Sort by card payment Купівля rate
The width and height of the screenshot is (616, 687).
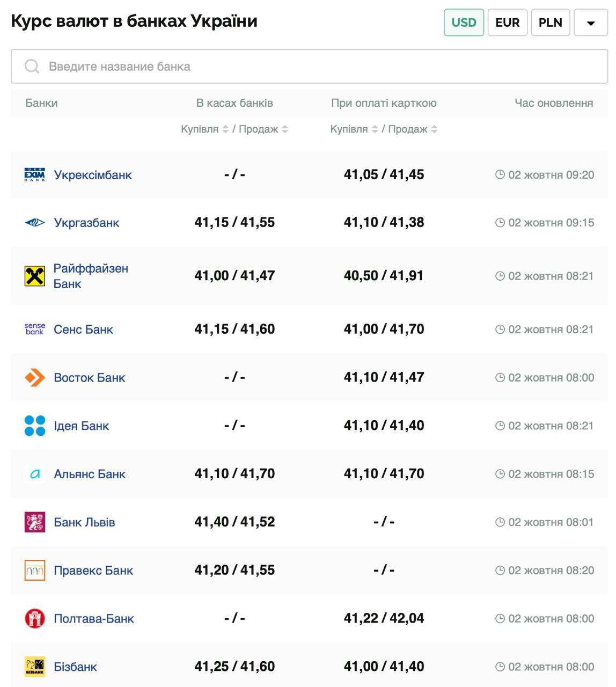[x=375, y=129]
